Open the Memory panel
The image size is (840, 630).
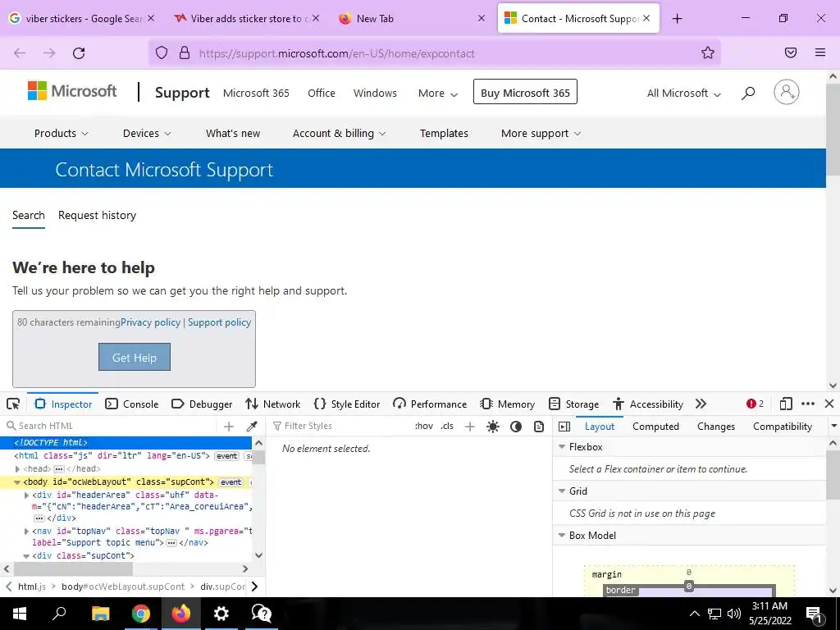(x=507, y=404)
